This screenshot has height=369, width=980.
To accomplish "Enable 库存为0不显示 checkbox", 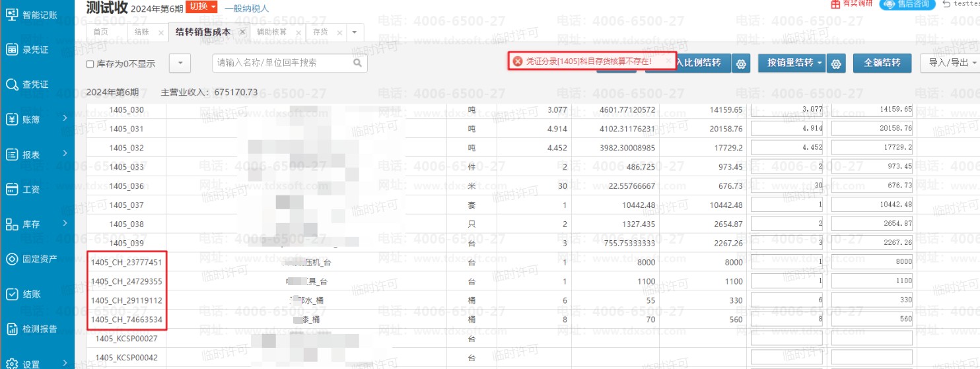I will tap(90, 64).
